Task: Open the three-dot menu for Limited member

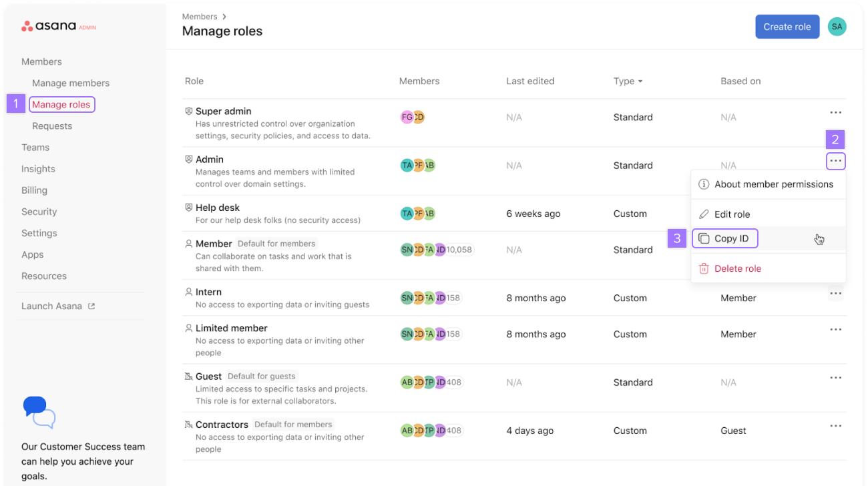Action: [835, 329]
